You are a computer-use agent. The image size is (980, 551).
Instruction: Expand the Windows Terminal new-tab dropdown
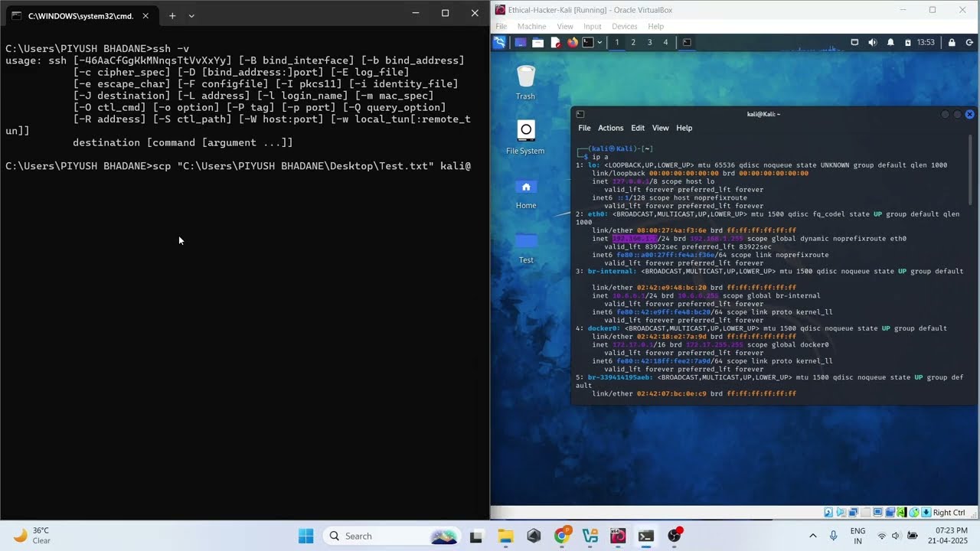[191, 15]
